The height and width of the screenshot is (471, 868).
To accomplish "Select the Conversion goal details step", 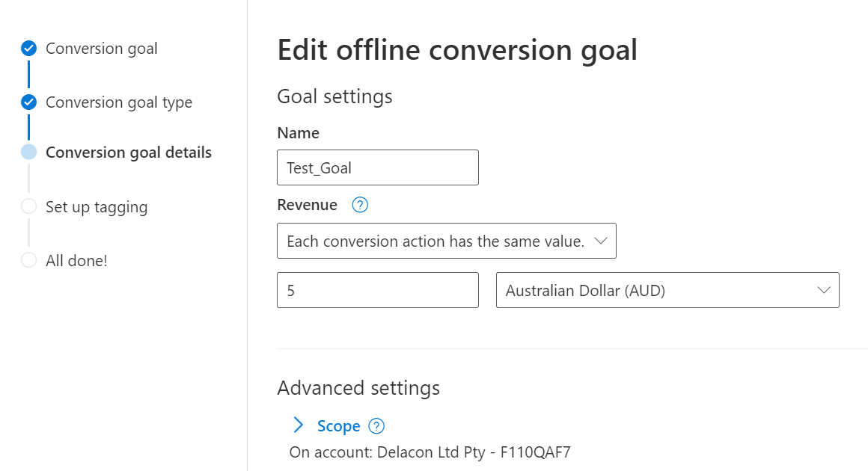I will coord(129,153).
